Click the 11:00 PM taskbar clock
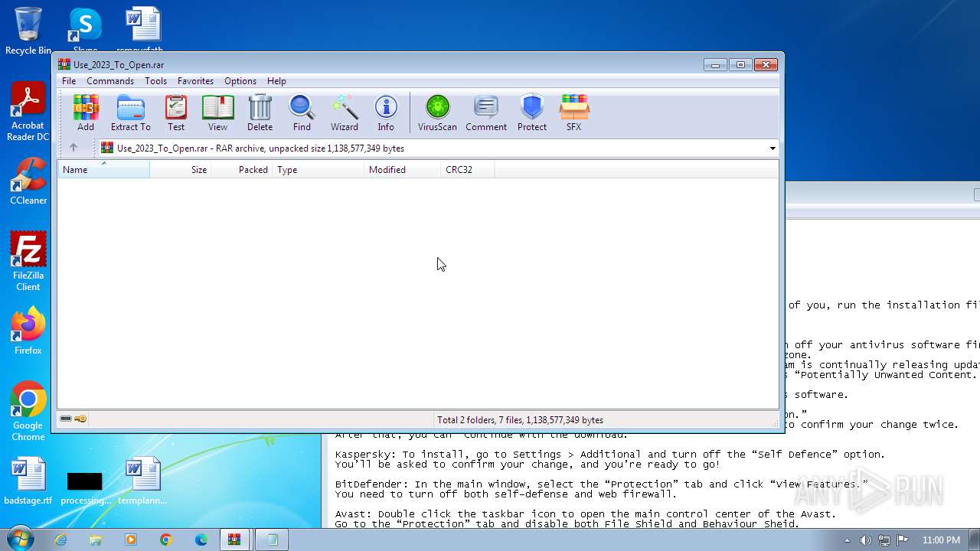Viewport: 980px width, 551px height. (941, 540)
